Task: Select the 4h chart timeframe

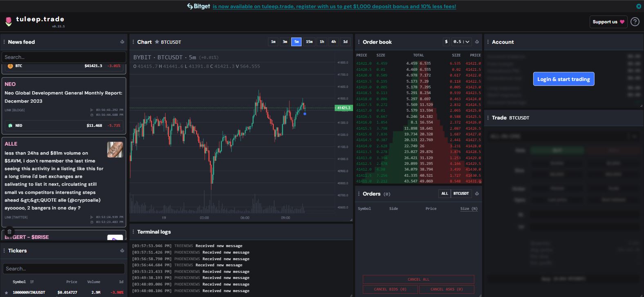Action: coord(333,42)
